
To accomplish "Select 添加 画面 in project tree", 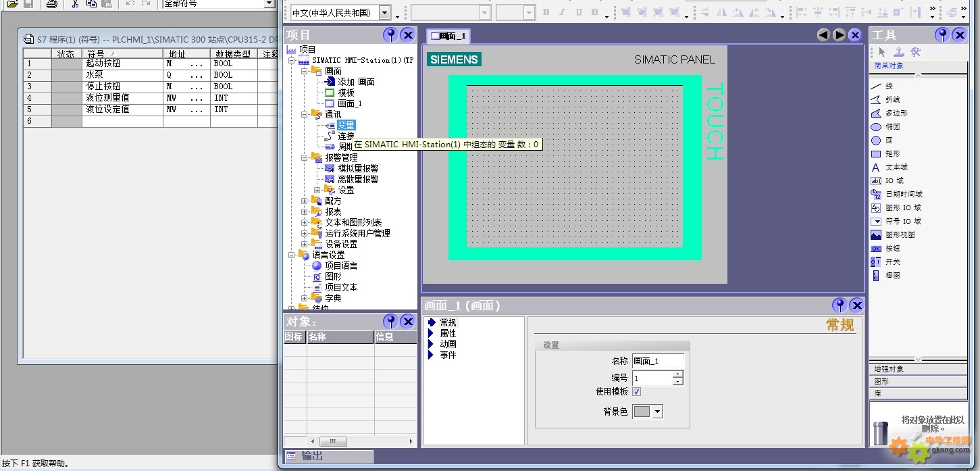I will (356, 82).
